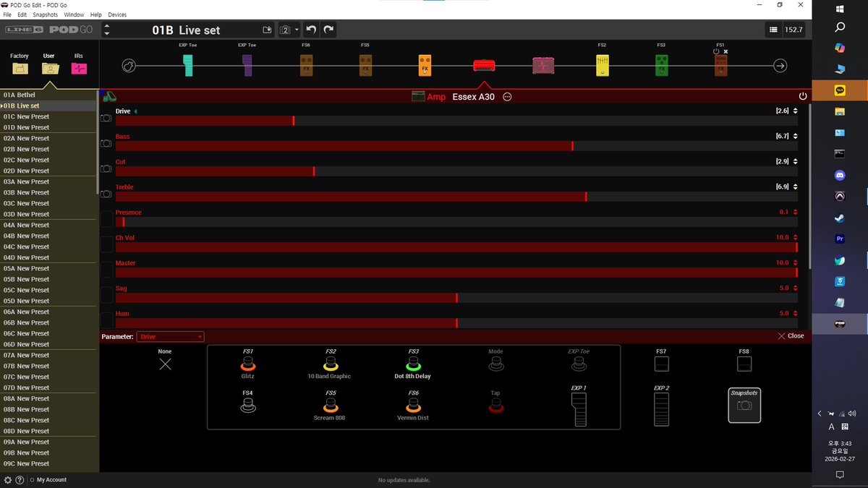This screenshot has height=488, width=868.
Task: Select the FS1 Glitz reverb block
Action: (721, 66)
